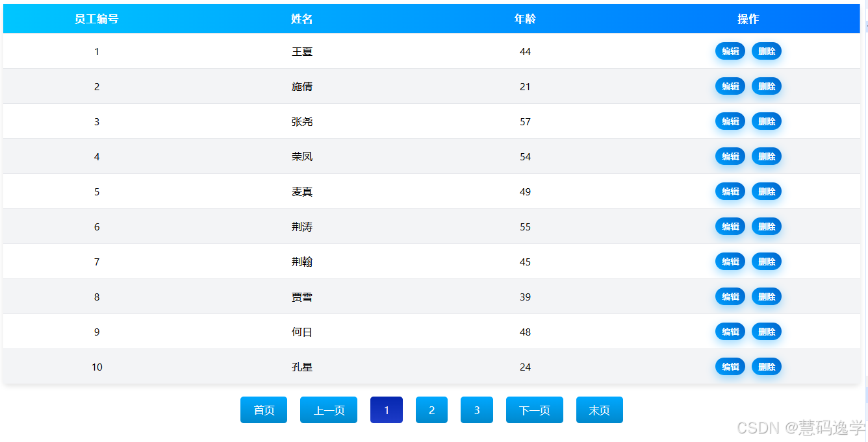Delete employee 荣凤
Screen dimensions: 868x442
[x=767, y=156]
